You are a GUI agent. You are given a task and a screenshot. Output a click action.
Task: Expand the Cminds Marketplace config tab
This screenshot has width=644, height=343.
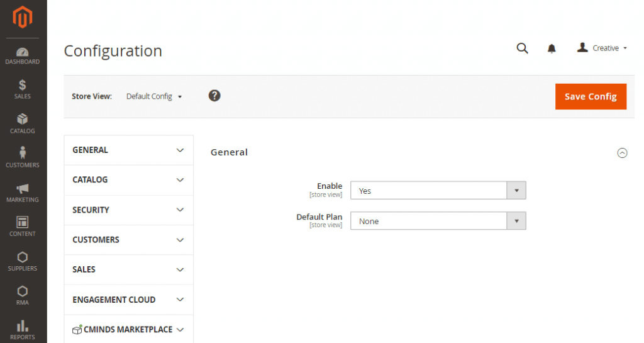tap(128, 330)
